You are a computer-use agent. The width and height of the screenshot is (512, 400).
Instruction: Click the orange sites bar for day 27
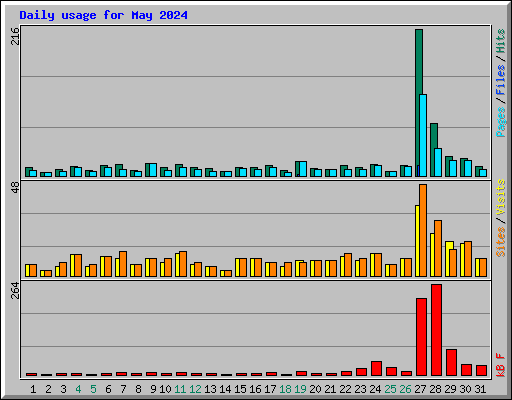[x=423, y=230]
